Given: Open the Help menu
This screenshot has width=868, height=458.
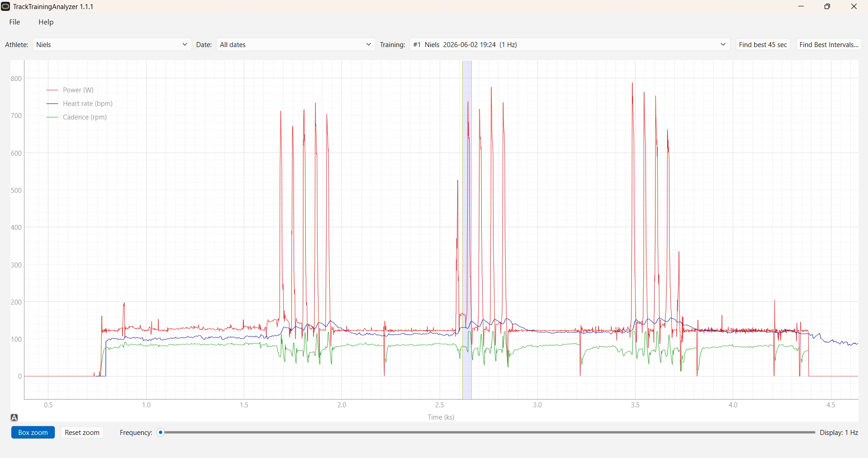Looking at the screenshot, I should pos(46,22).
